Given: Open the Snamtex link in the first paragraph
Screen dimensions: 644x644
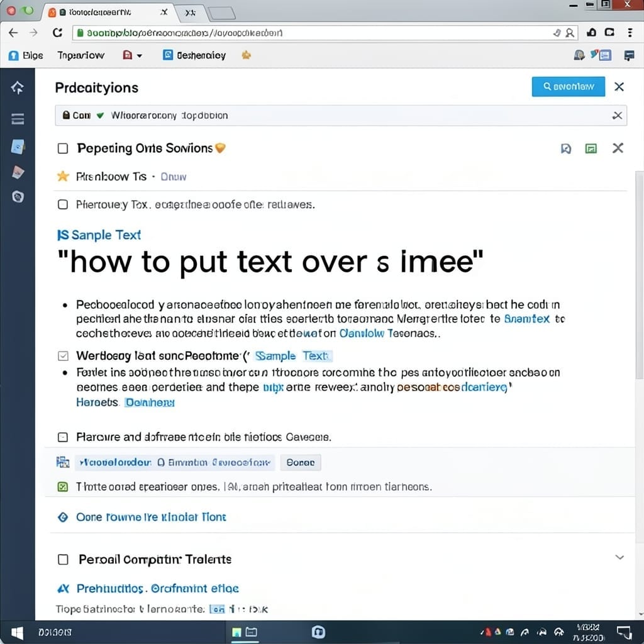Looking at the screenshot, I should pos(527,319).
